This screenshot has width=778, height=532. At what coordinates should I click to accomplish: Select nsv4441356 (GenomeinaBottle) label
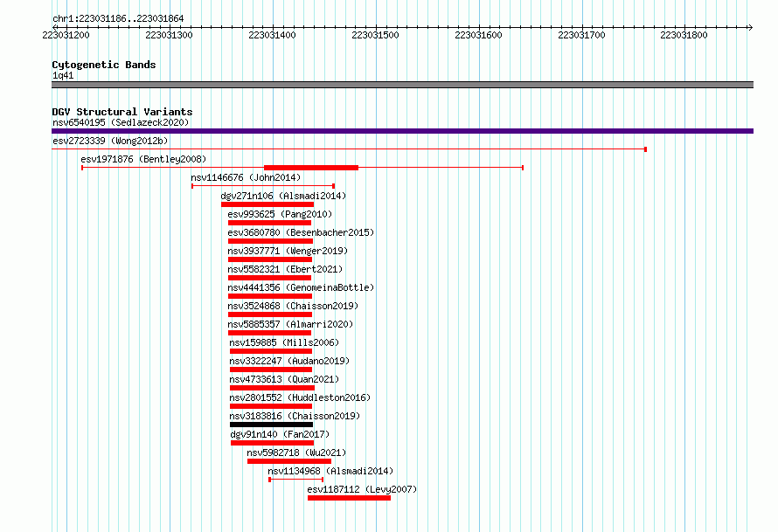coord(301,287)
